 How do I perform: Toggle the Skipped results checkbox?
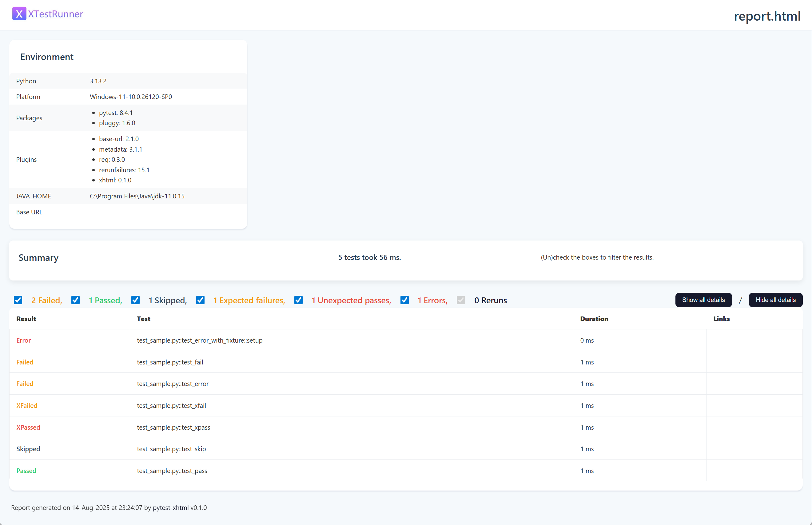click(x=135, y=300)
